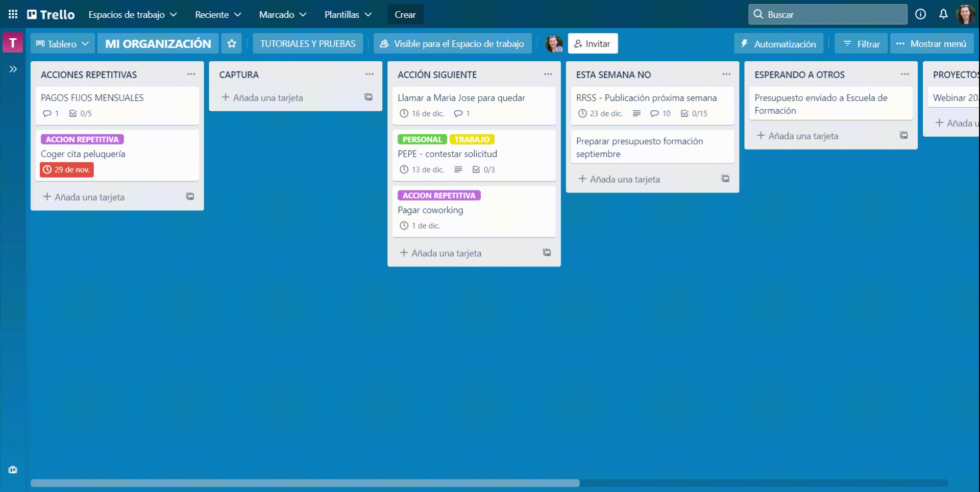Click green PERSONAL label

[422, 139]
